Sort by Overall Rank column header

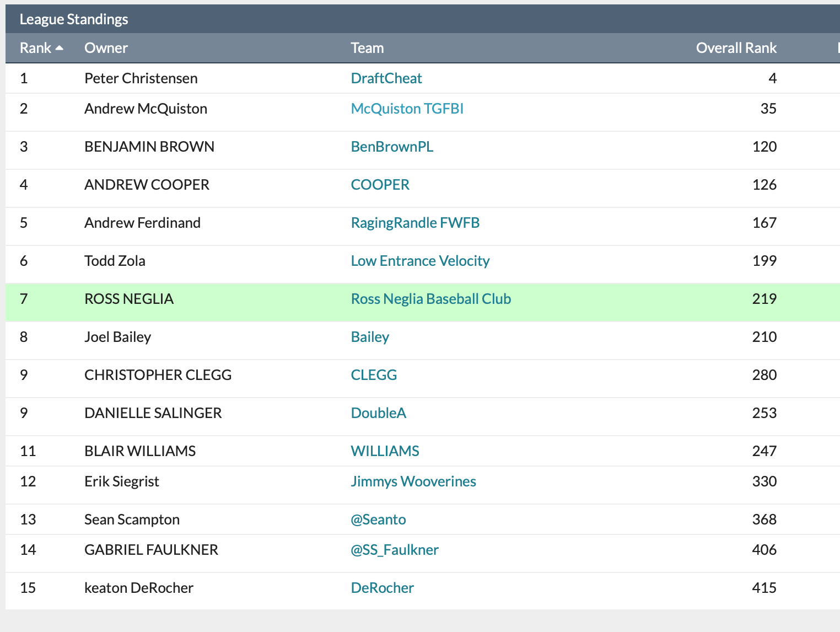[x=736, y=48]
